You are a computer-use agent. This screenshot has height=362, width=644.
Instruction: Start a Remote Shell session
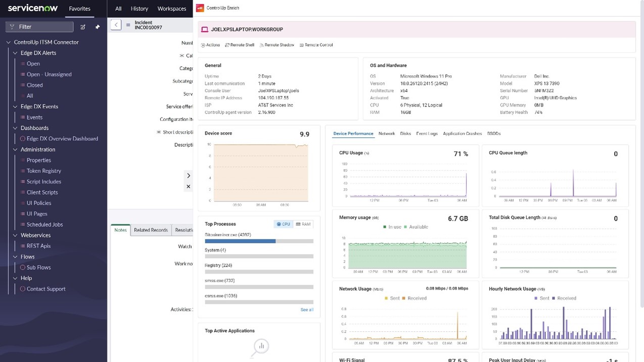tap(240, 45)
